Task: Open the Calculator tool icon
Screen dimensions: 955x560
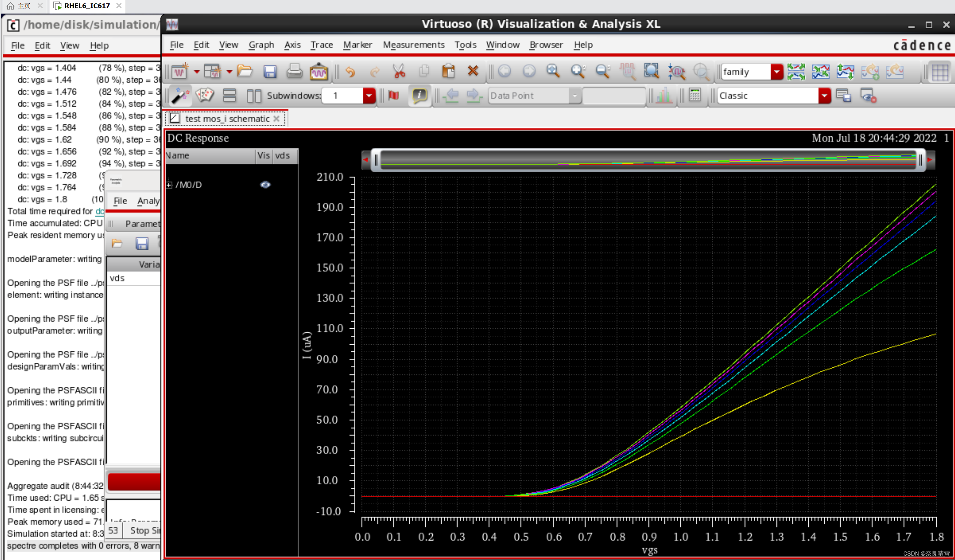Action: click(695, 95)
